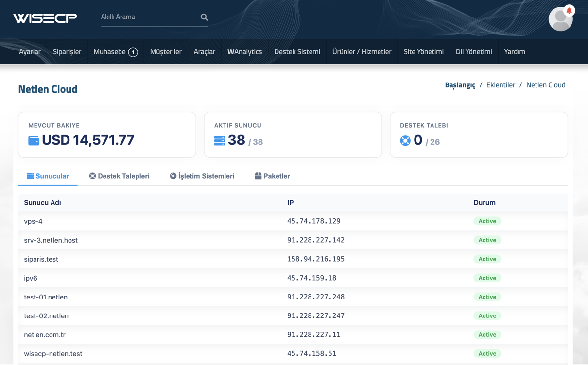
Task: Click the Active badge for ipv6
Action: [x=487, y=278]
